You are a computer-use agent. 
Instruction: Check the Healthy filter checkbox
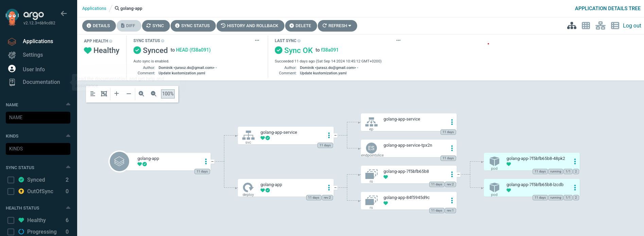[11, 220]
